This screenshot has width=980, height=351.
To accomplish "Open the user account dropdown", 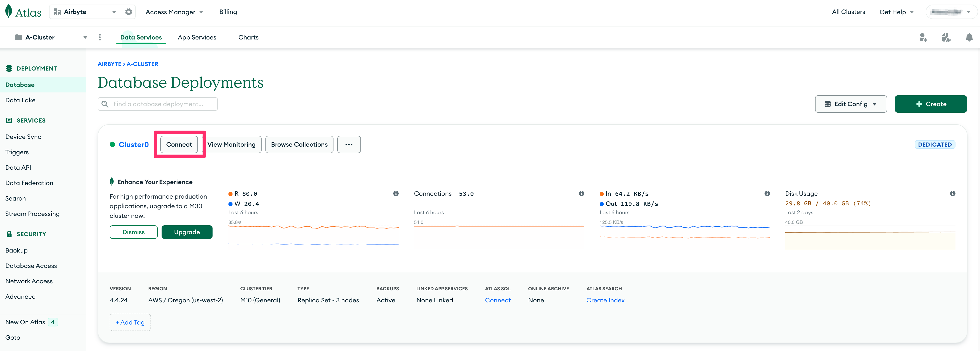I will (951, 12).
